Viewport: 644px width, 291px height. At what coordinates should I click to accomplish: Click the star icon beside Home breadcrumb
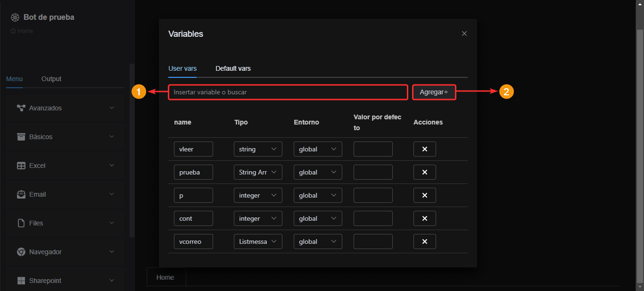pos(13,31)
